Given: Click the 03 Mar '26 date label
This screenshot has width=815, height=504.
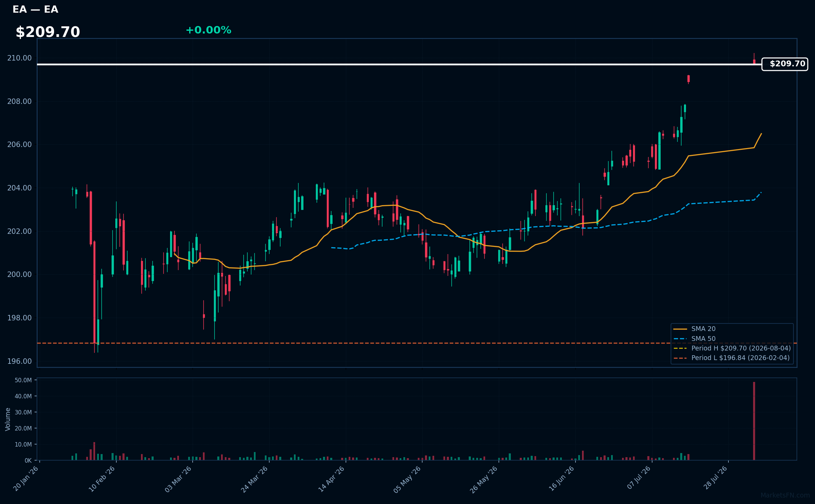Looking at the screenshot, I should tap(178, 479).
